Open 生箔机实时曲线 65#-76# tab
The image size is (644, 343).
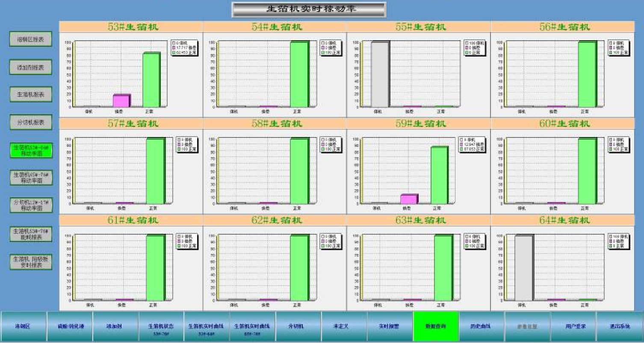[x=252, y=326]
